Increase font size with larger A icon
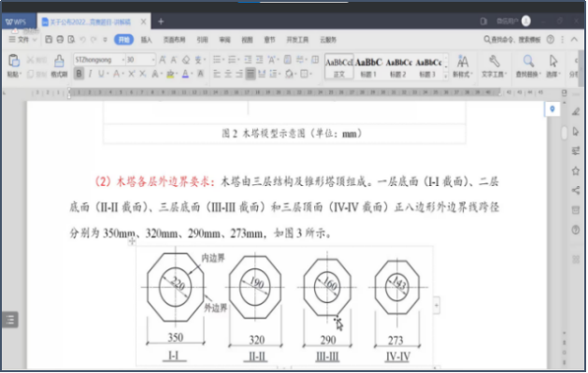 pyautogui.click(x=163, y=60)
